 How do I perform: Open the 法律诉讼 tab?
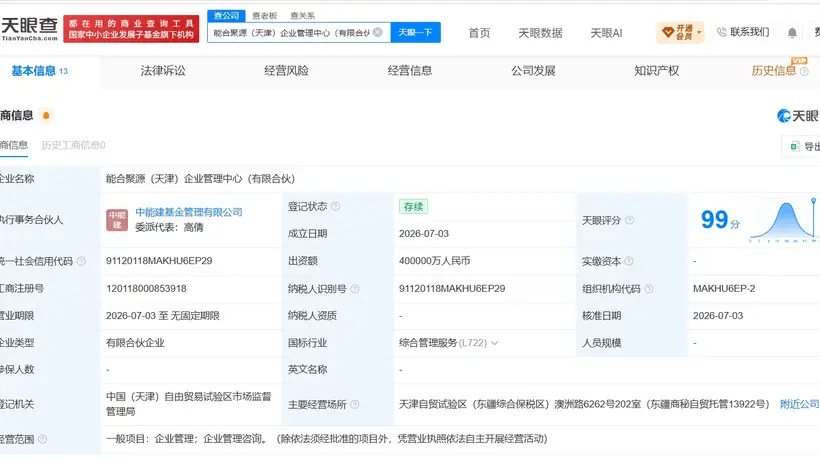click(x=163, y=71)
